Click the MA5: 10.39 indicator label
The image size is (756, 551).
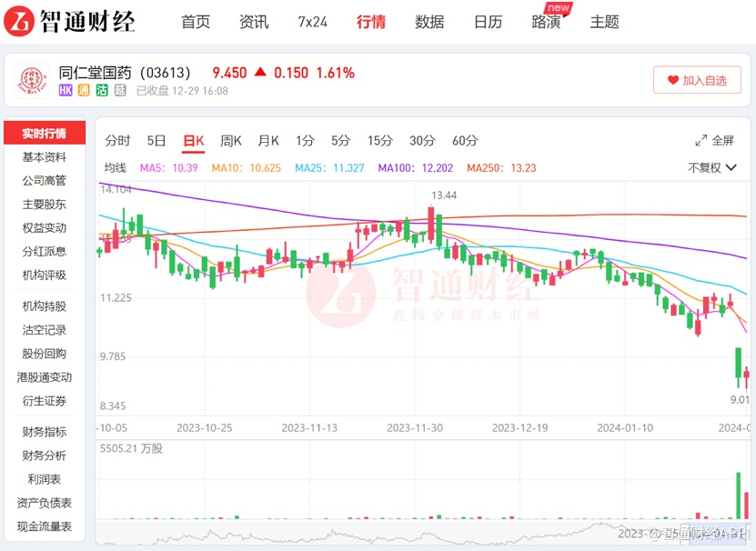click(x=168, y=168)
